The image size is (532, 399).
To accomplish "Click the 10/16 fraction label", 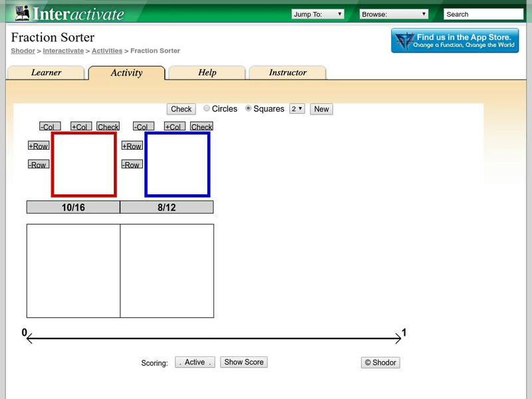I will (x=73, y=207).
